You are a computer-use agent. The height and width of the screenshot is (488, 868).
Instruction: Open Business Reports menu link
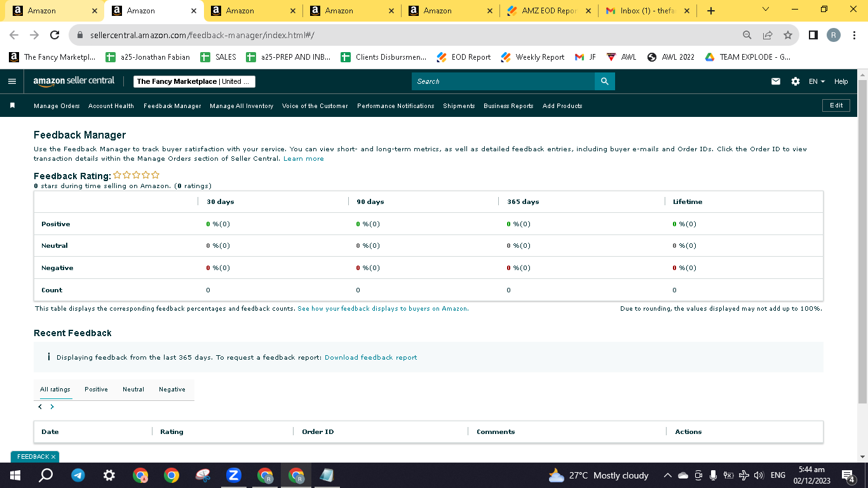[x=508, y=106]
